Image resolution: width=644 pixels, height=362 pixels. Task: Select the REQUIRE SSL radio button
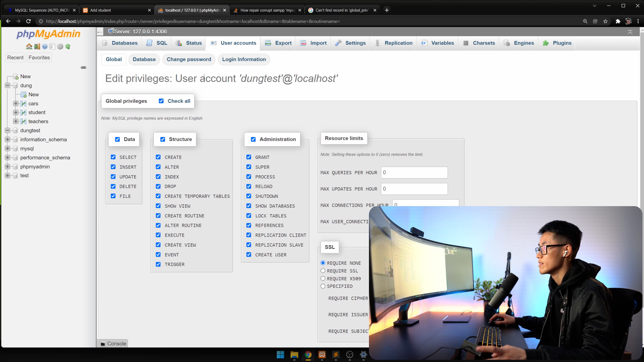pos(323,271)
